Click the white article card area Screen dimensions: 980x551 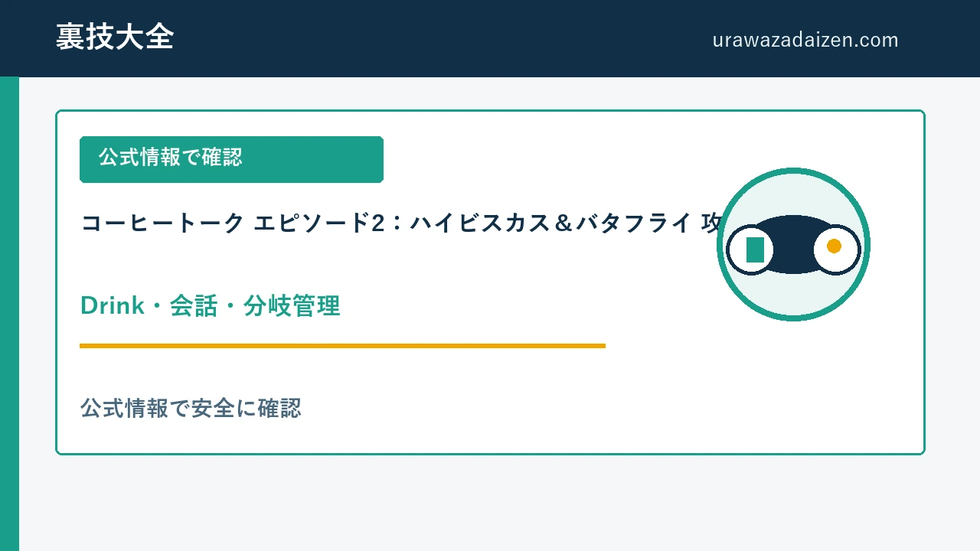tap(490, 282)
